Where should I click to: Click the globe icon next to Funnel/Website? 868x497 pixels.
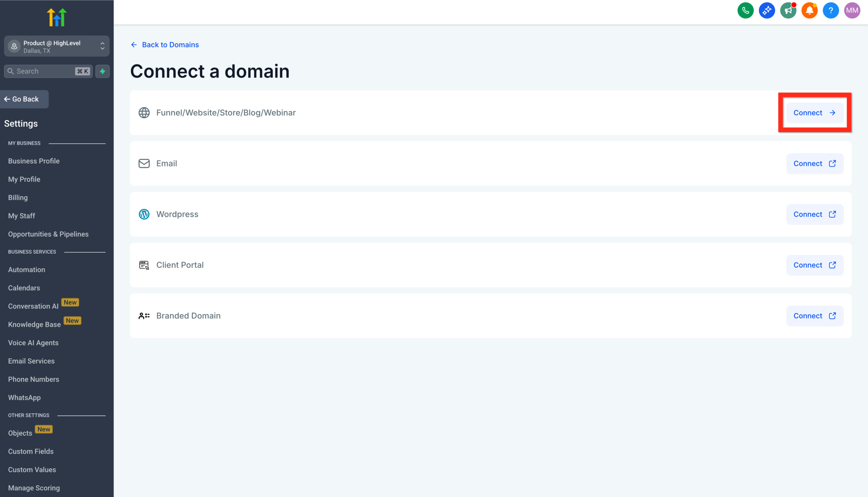[x=144, y=112]
